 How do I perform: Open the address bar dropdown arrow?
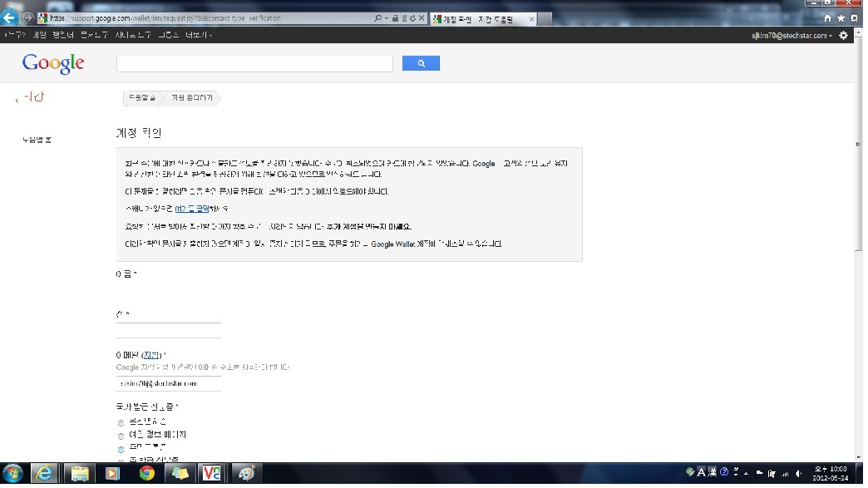coord(387,18)
